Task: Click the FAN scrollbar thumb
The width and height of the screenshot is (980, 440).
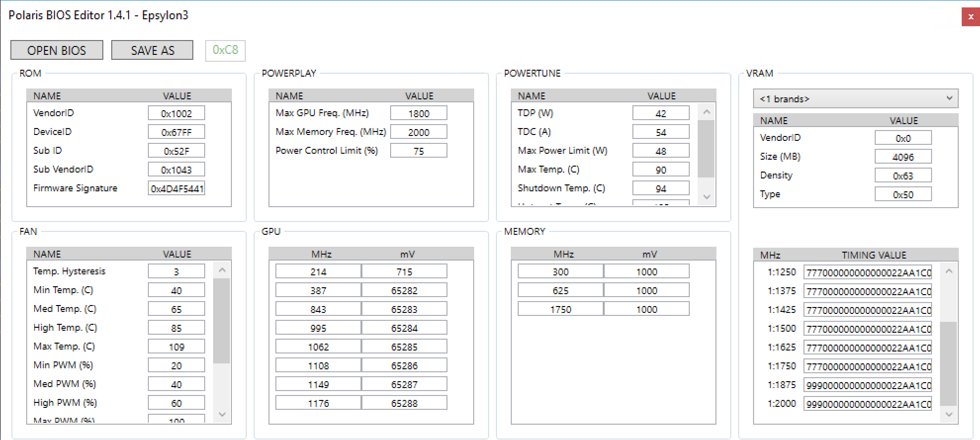Action: coord(222,321)
